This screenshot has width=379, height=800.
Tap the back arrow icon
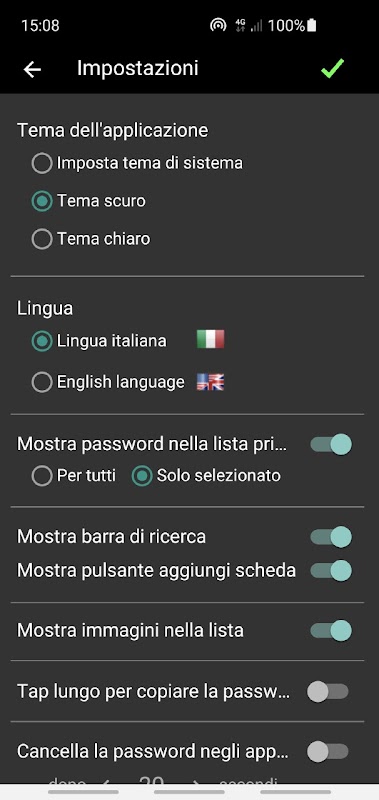[32, 69]
